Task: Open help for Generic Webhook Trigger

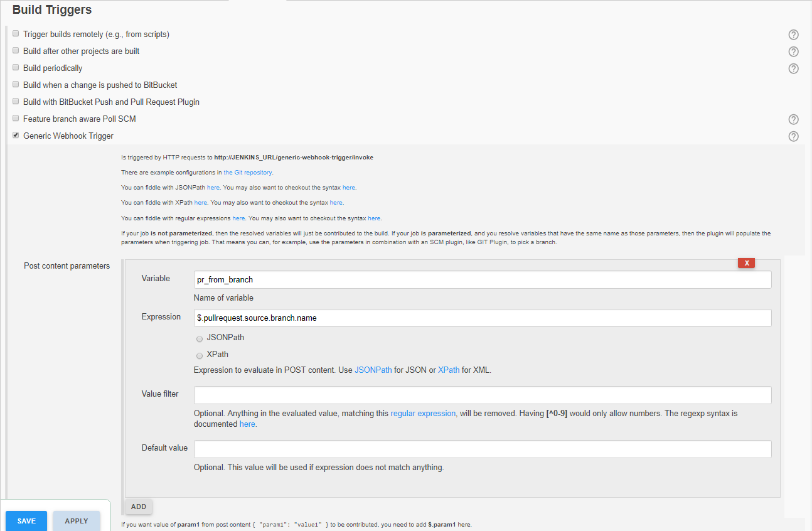Action: [x=793, y=136]
